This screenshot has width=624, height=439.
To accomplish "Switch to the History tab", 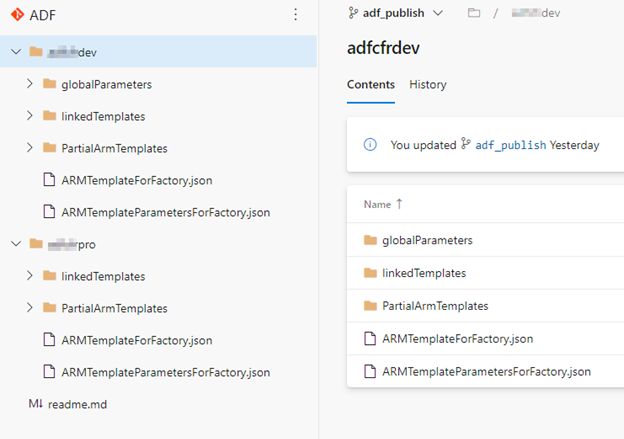I will tap(428, 85).
